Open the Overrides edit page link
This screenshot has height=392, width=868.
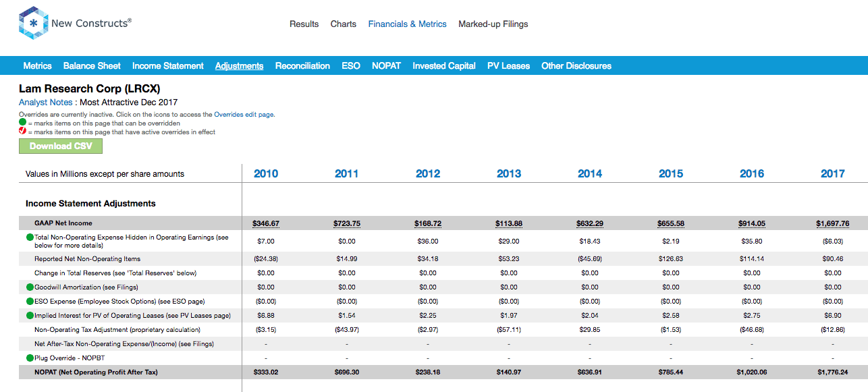tap(244, 115)
